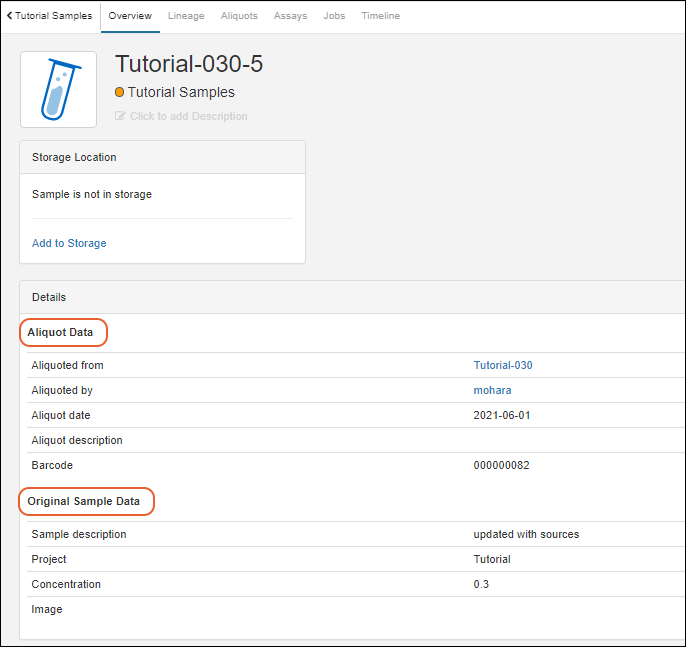Open the Overview tab

(x=130, y=16)
